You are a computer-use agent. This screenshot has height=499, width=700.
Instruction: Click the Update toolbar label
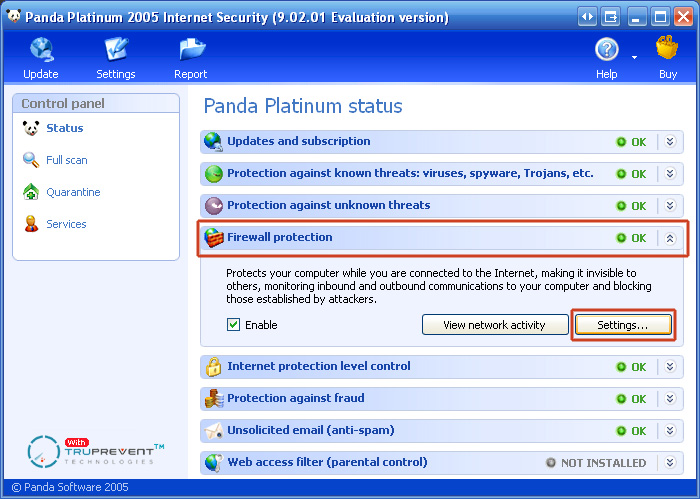point(41,74)
